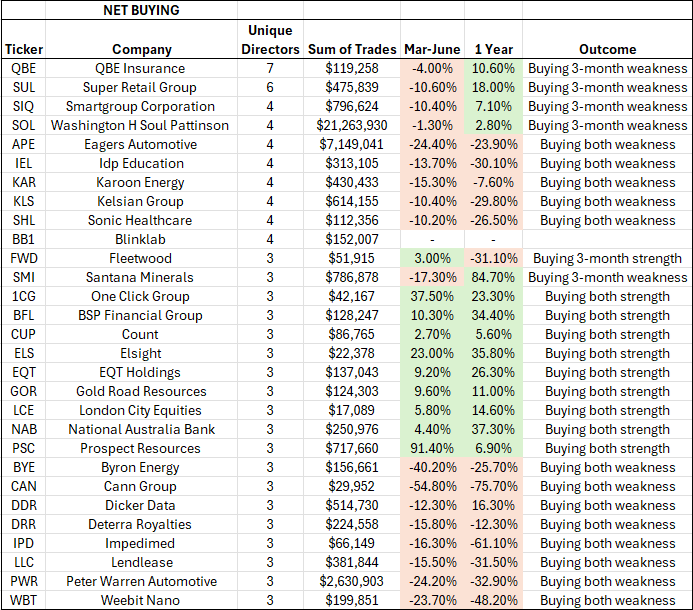Click the National Australia Bank cell
The height and width of the screenshot is (610, 693).
coord(141,429)
